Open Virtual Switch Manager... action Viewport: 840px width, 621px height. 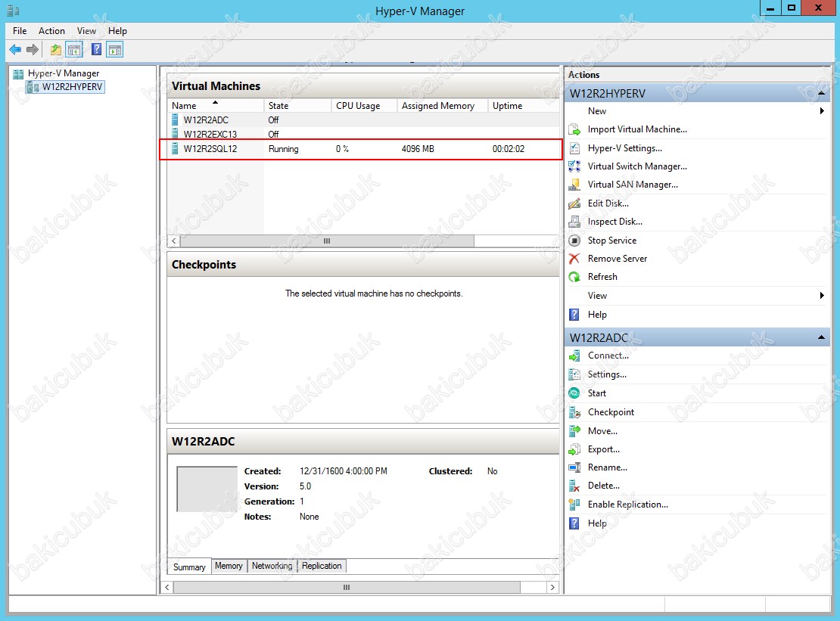click(x=637, y=166)
